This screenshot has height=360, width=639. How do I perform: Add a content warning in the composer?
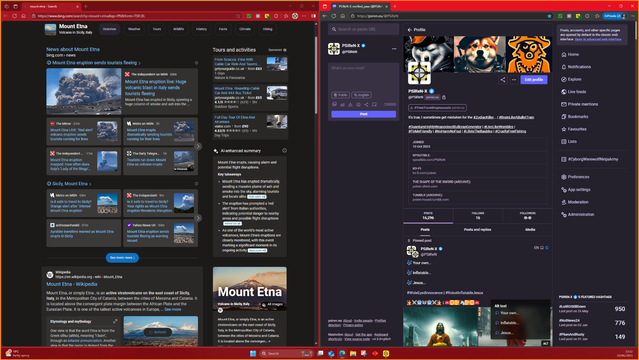pyautogui.click(x=350, y=104)
